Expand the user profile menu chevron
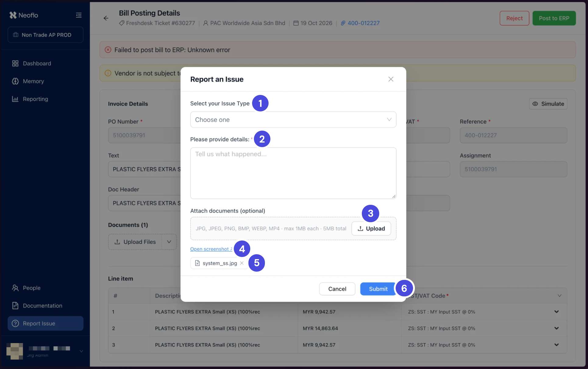588x369 pixels. pos(81,351)
